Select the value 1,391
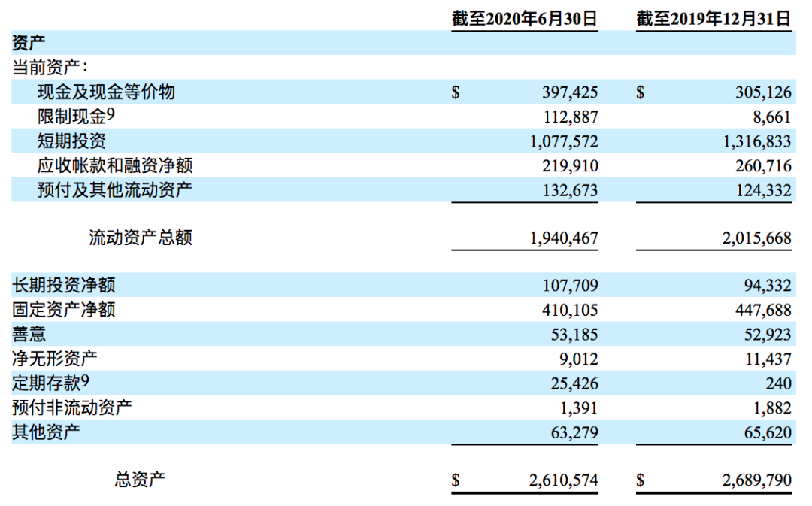Image resolution: width=812 pixels, height=506 pixels. coord(579,408)
